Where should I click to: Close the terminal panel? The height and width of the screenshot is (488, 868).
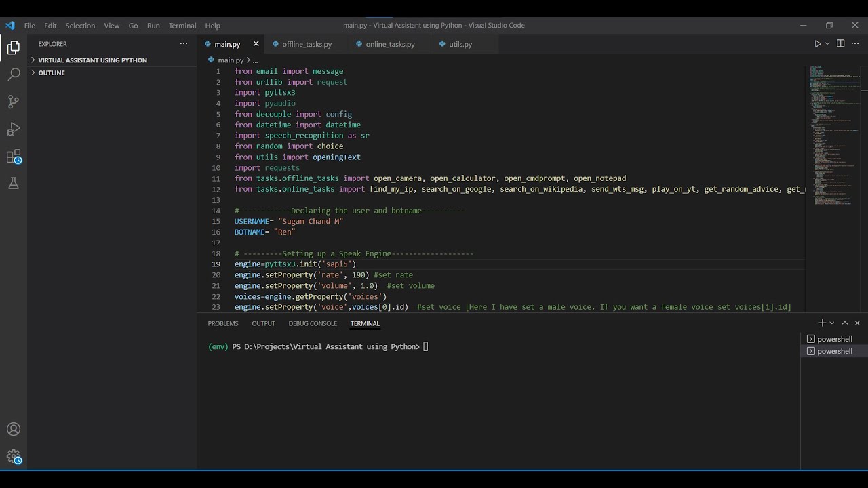[x=857, y=323]
